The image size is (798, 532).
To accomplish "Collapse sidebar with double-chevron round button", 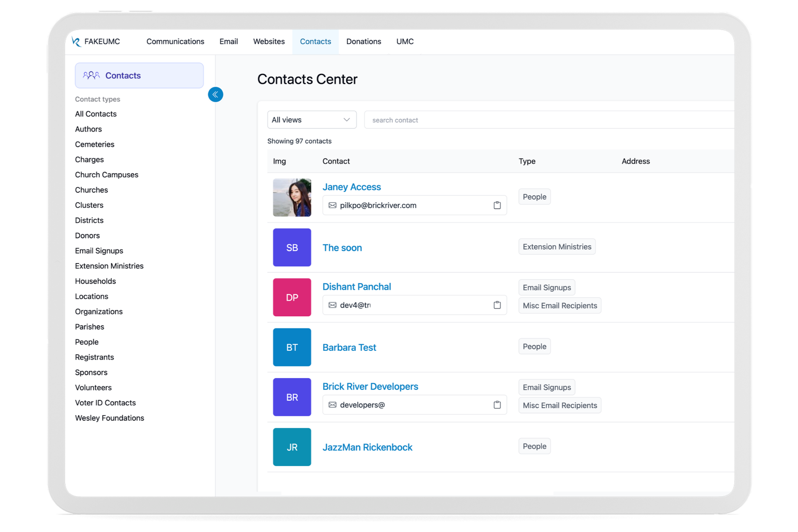I will (x=215, y=95).
